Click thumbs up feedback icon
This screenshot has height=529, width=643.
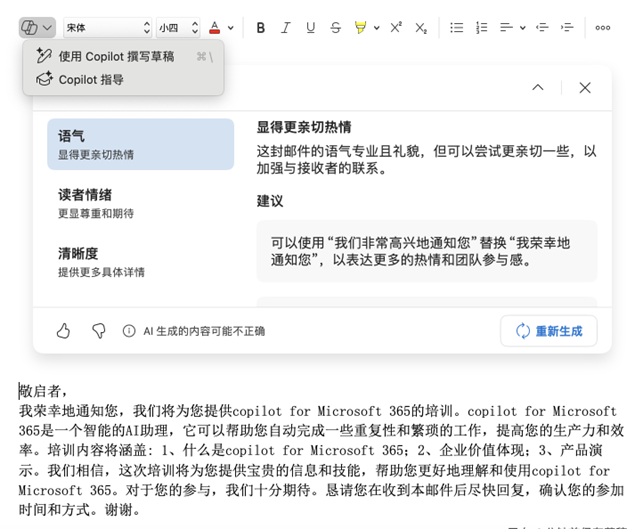click(63, 331)
